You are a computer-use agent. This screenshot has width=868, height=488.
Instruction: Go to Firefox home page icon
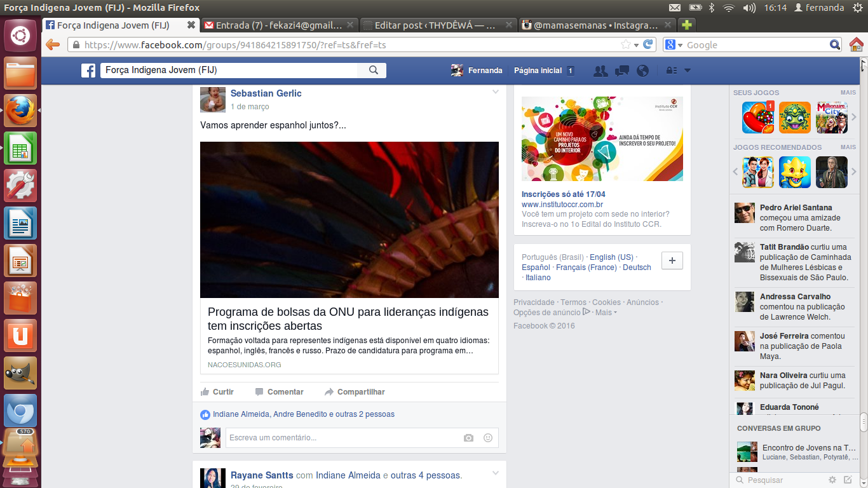[857, 44]
